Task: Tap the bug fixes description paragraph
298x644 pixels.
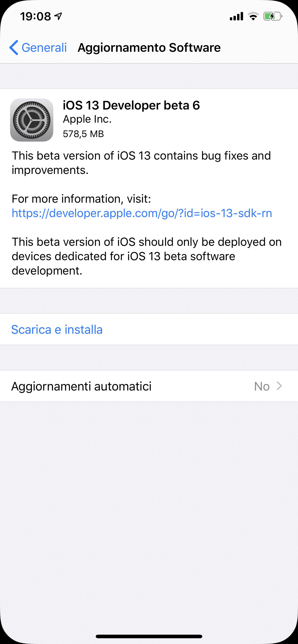Action: pos(141,163)
